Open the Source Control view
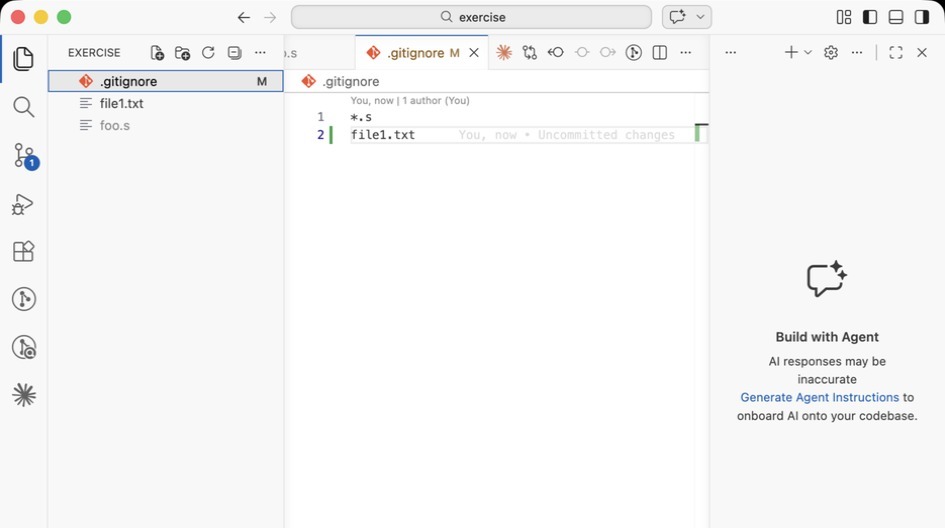Viewport: 945px width, 528px height. click(23, 155)
